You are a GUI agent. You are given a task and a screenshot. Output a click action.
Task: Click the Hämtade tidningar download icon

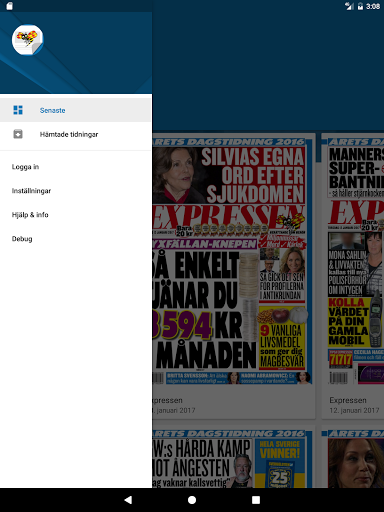18,134
